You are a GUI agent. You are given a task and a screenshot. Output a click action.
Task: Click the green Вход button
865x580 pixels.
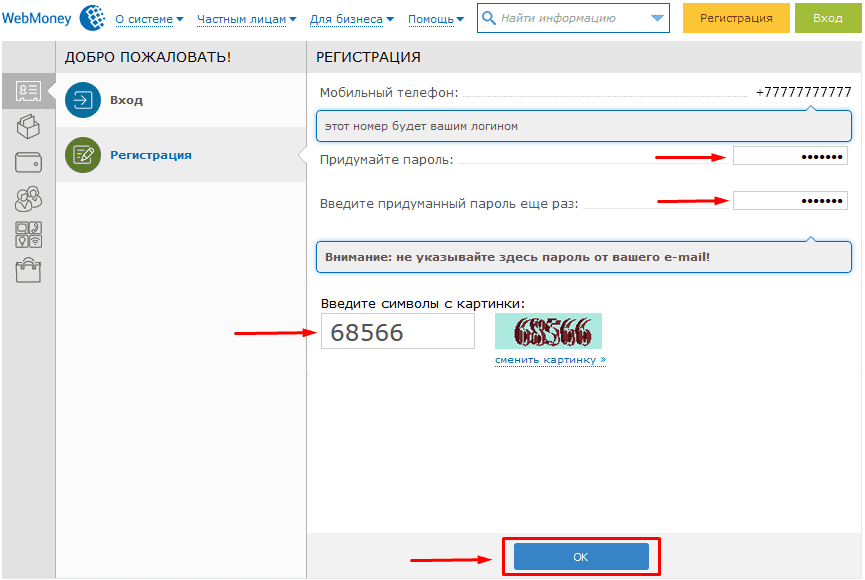[x=827, y=18]
